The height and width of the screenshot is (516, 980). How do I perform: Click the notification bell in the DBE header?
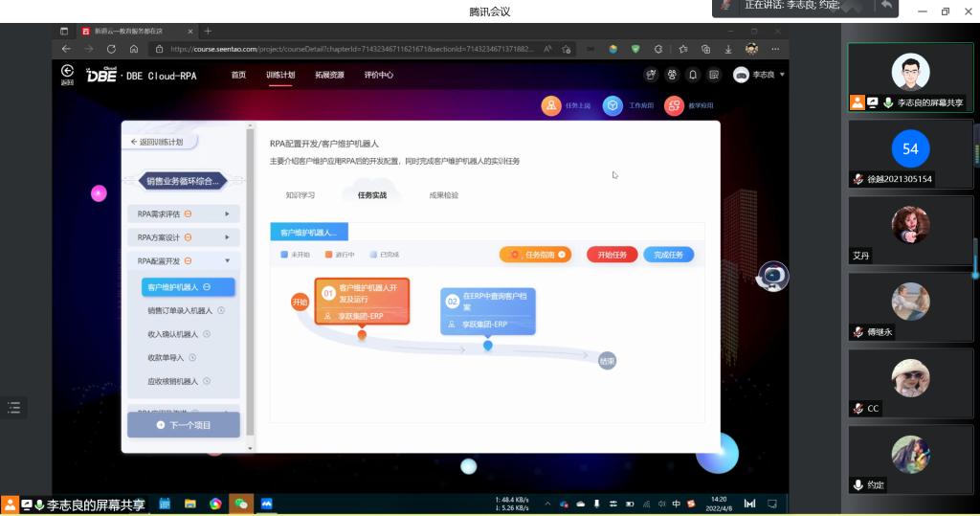[x=692, y=75]
